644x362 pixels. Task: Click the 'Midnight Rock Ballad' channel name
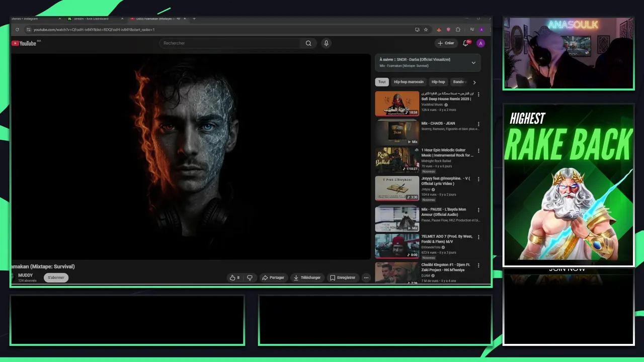tap(436, 161)
